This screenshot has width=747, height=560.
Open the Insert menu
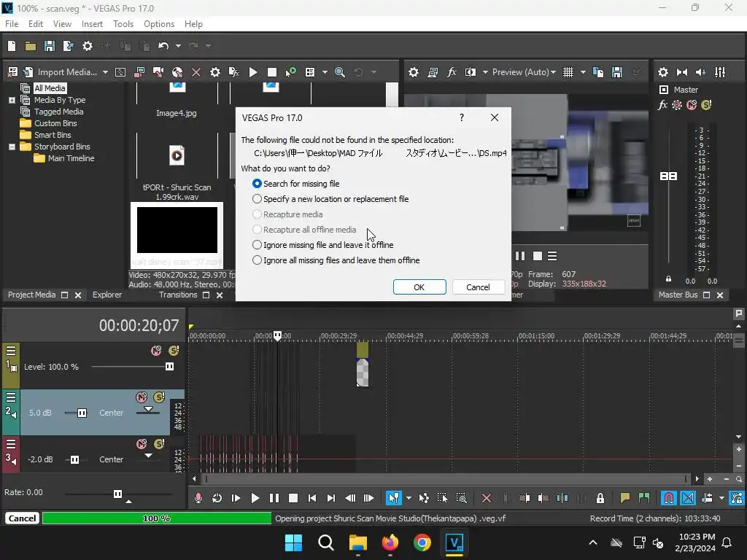(92, 24)
